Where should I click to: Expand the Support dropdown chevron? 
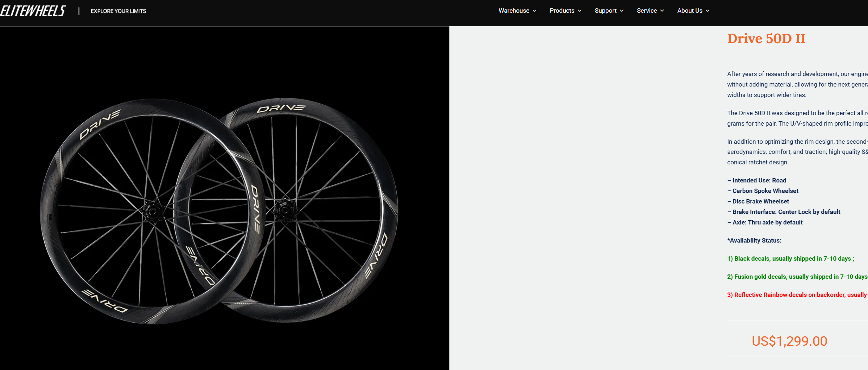click(622, 11)
